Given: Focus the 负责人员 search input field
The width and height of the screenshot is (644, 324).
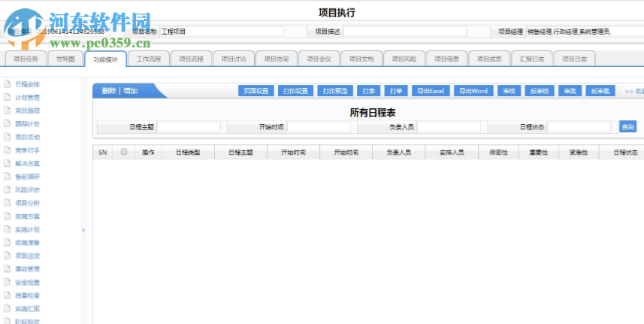Looking at the screenshot, I should [x=449, y=127].
